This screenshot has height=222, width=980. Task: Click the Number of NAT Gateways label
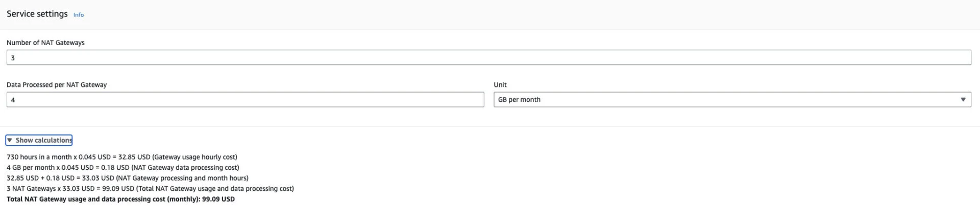[45, 42]
